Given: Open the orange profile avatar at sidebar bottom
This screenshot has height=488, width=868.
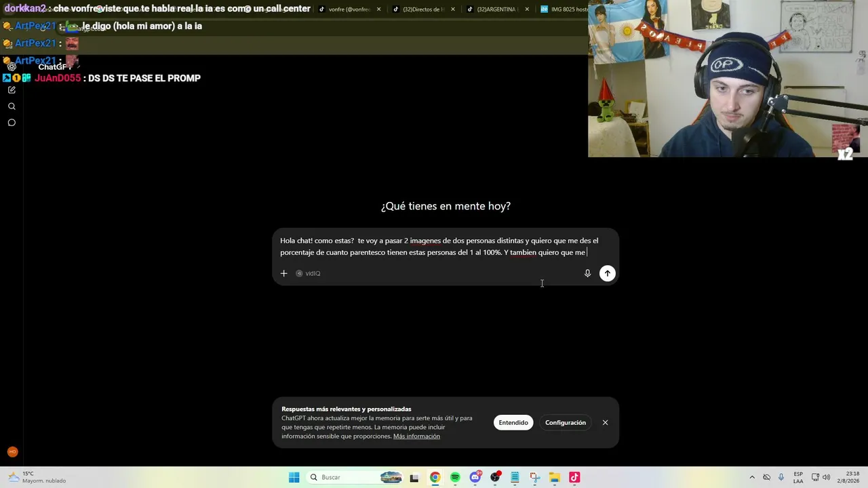Looking at the screenshot, I should pos(12,452).
